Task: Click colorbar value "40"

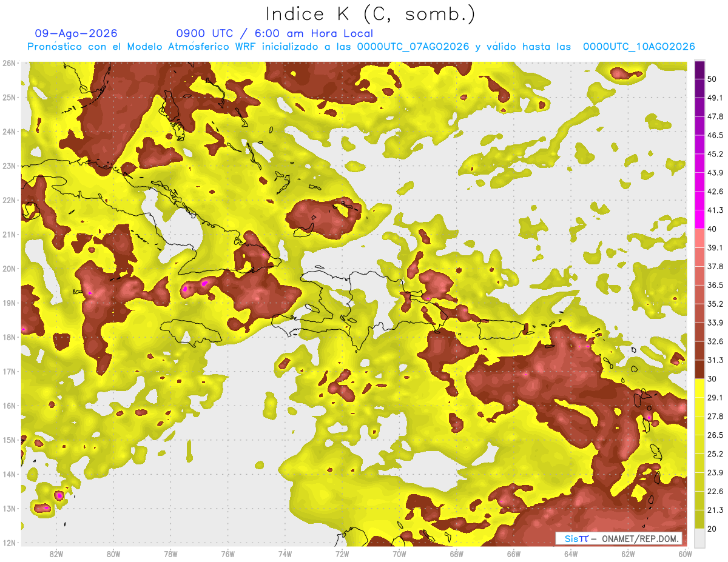Action: pyautogui.click(x=713, y=229)
